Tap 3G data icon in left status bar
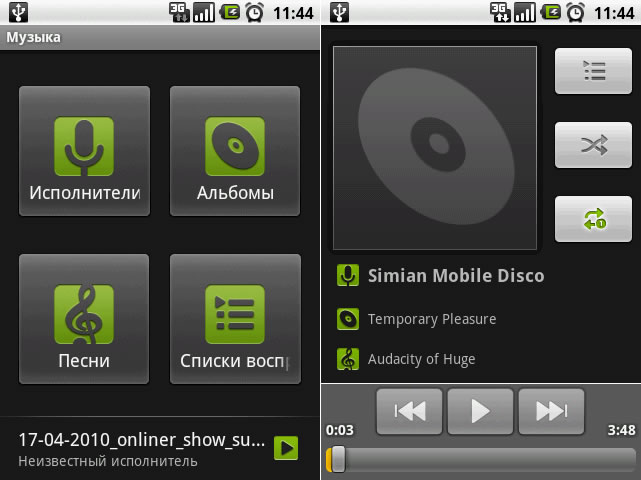641x480 pixels. pos(179,13)
